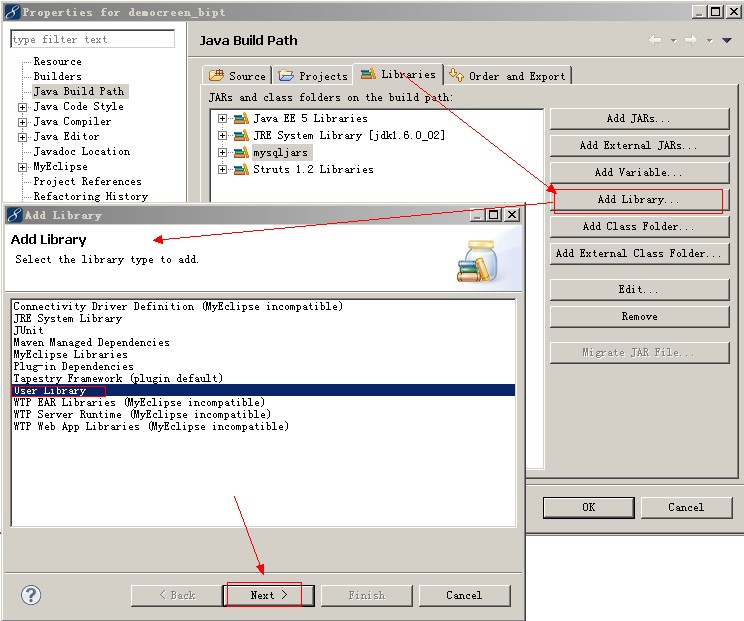Click the back navigation arrow in the header
Image resolution: width=744 pixels, height=621 pixels.
click(655, 40)
